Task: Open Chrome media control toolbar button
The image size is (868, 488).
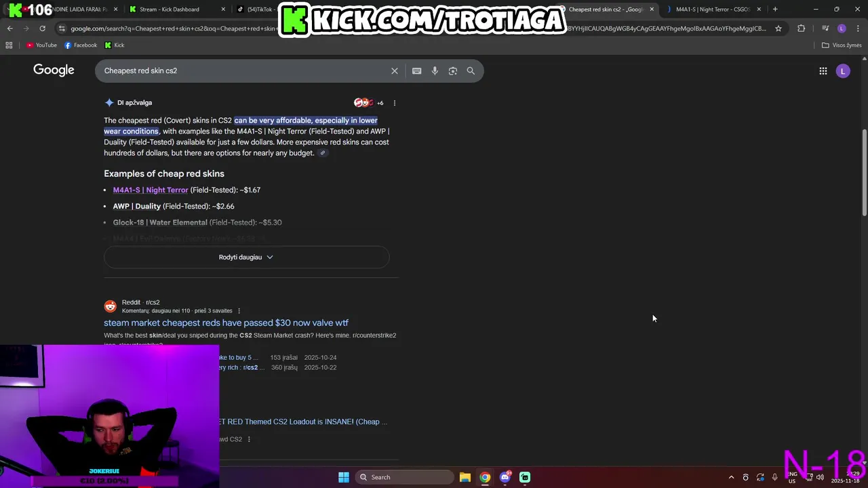Action: pyautogui.click(x=825, y=28)
